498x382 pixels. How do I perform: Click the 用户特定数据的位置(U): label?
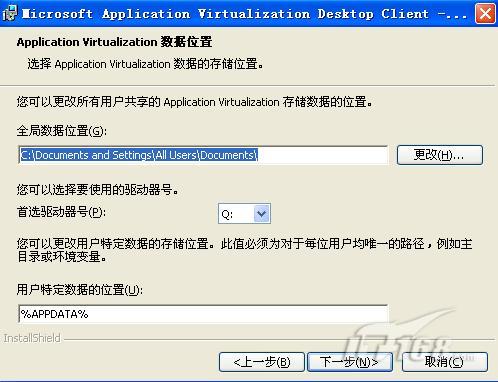(80, 290)
